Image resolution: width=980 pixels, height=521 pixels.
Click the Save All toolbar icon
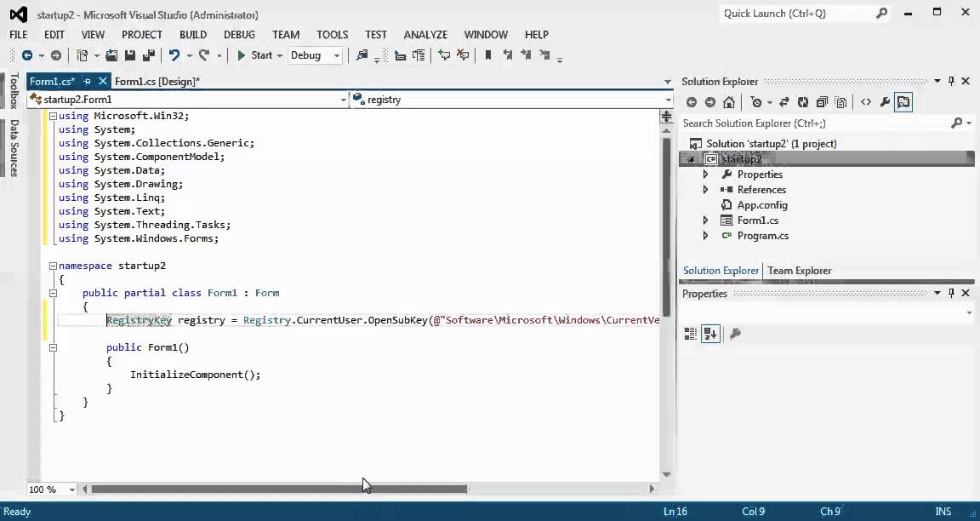click(x=149, y=55)
